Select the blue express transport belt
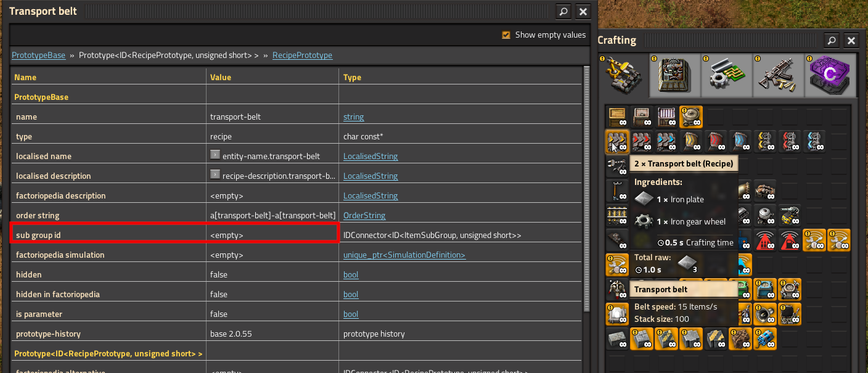 click(x=666, y=142)
